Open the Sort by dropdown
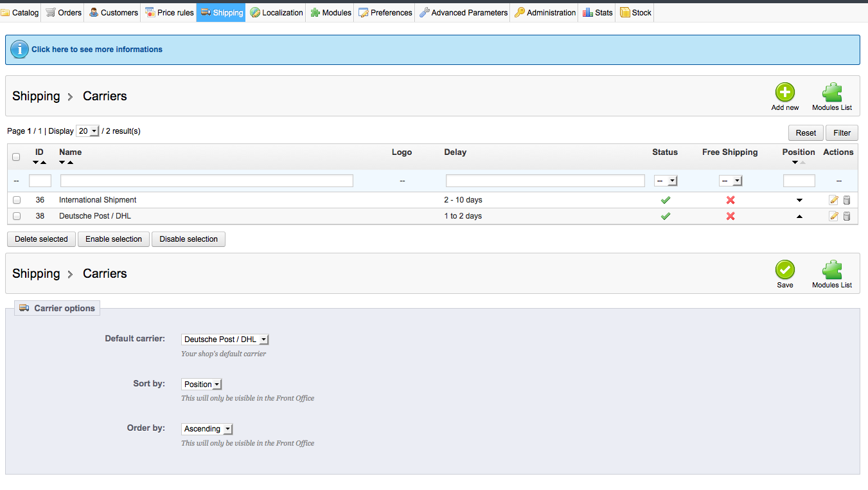The image size is (868, 490). click(x=202, y=385)
